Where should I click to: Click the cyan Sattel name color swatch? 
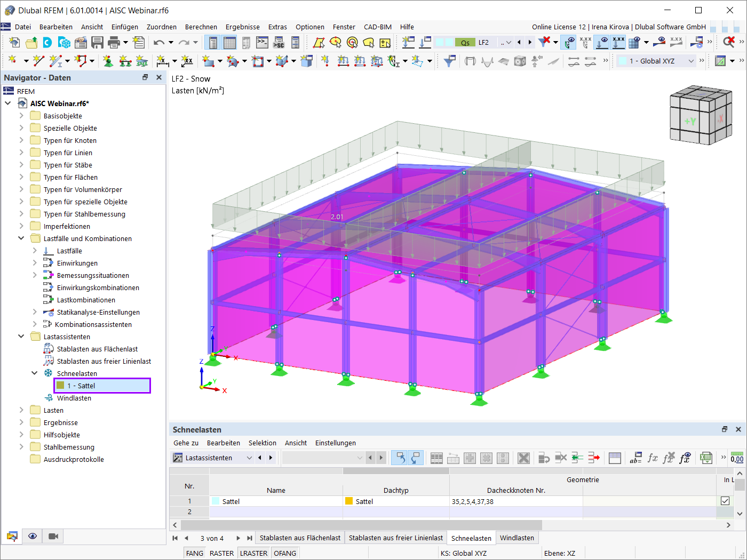[216, 501]
